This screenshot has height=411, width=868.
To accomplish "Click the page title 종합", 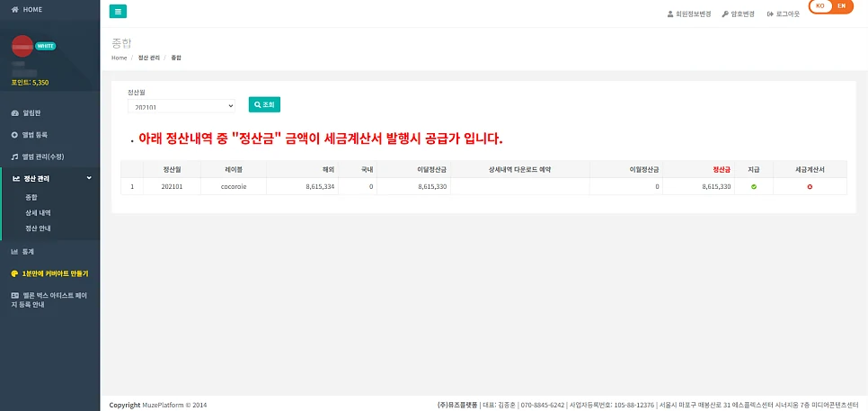I will click(121, 42).
